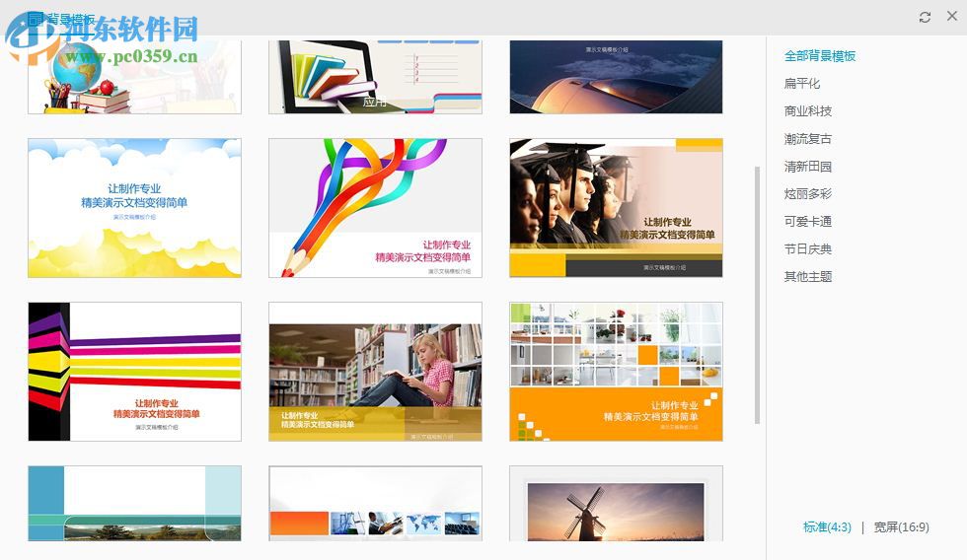Click the vertical scrollbar thumb
The image size is (967, 560).
pos(758,295)
